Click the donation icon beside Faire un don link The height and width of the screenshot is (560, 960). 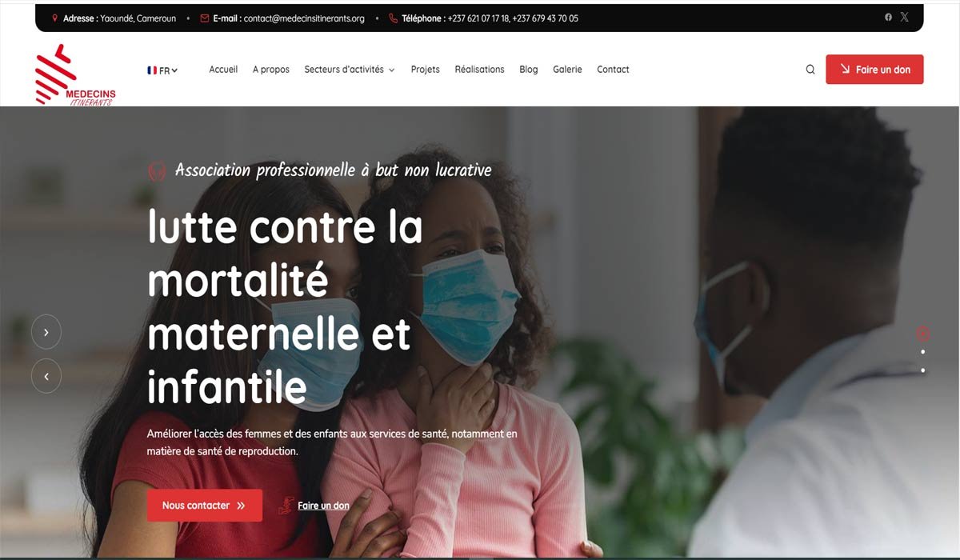click(x=286, y=506)
